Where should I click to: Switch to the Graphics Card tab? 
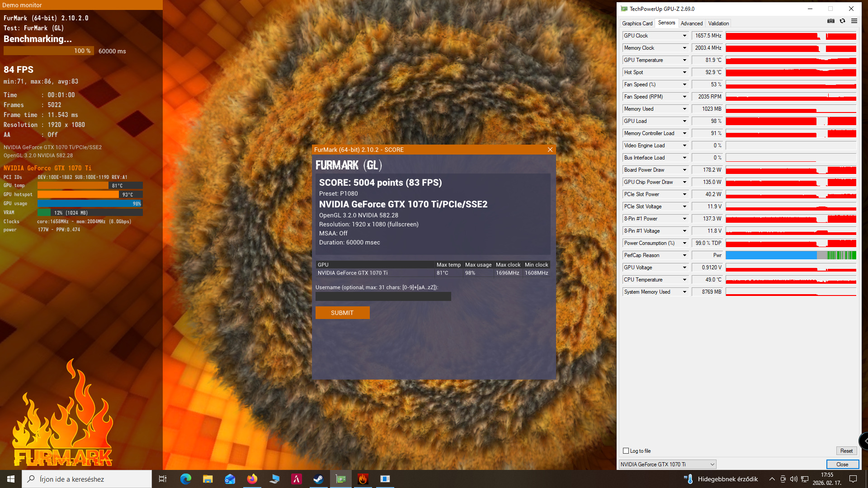(x=637, y=23)
